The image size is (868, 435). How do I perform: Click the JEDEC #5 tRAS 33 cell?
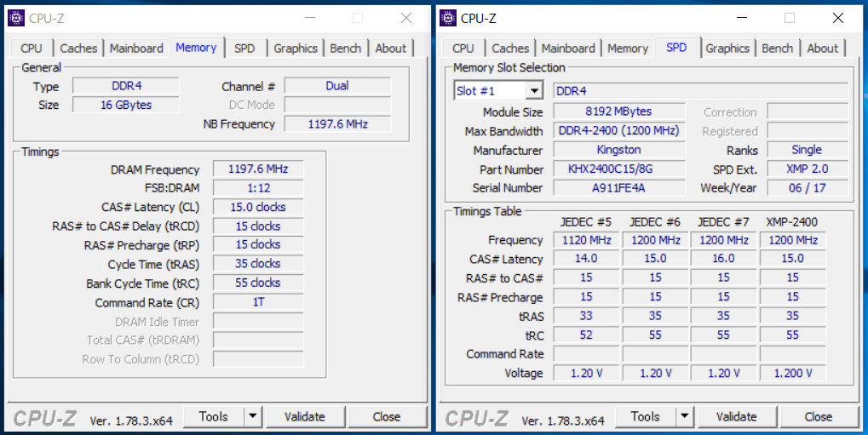(586, 316)
